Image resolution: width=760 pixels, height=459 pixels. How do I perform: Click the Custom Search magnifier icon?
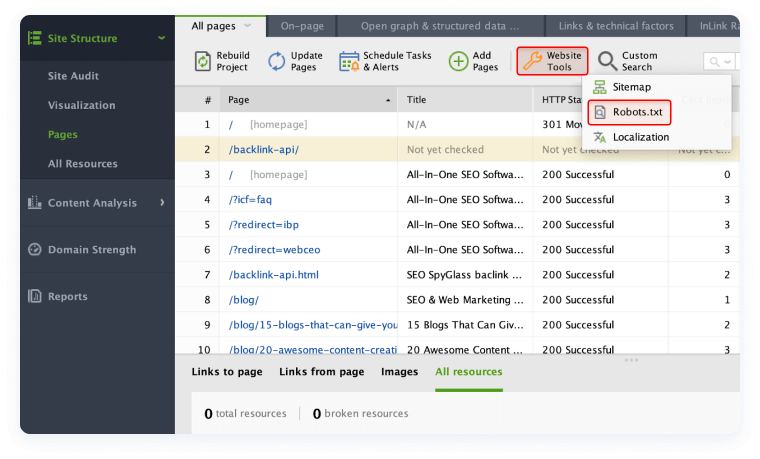pos(607,61)
